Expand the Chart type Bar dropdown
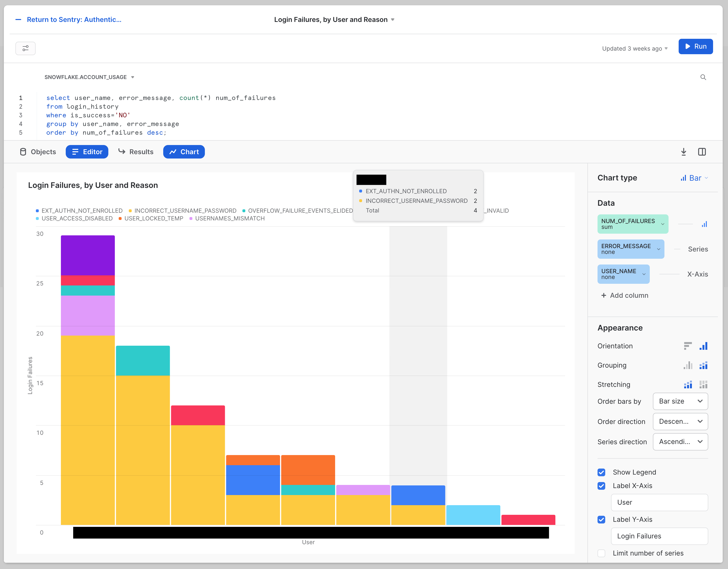 coord(695,178)
